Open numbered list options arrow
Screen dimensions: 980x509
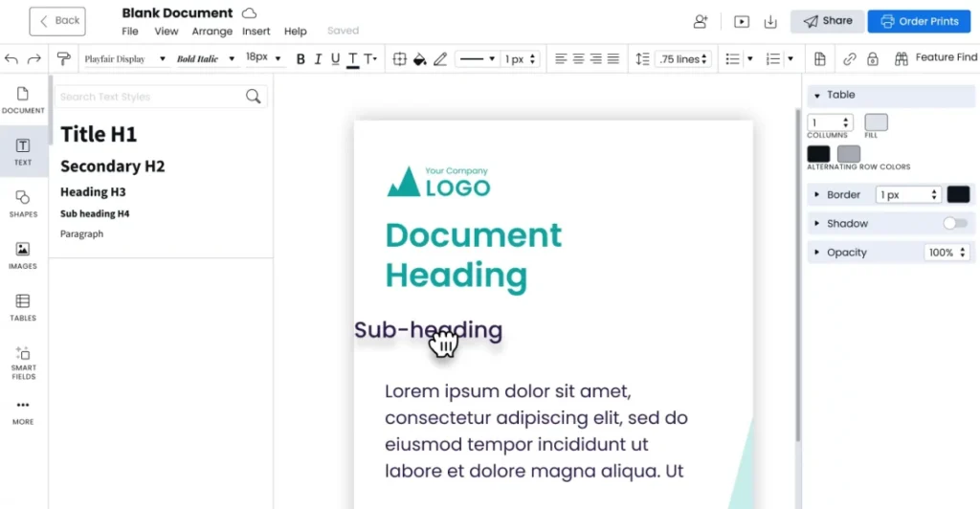[x=791, y=58]
